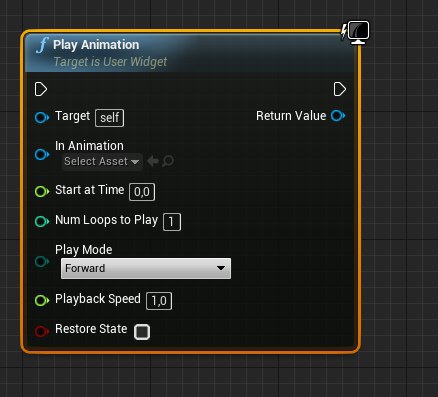Click the 'Num Loops to Play' label
This screenshot has height=397, width=438.
[107, 220]
